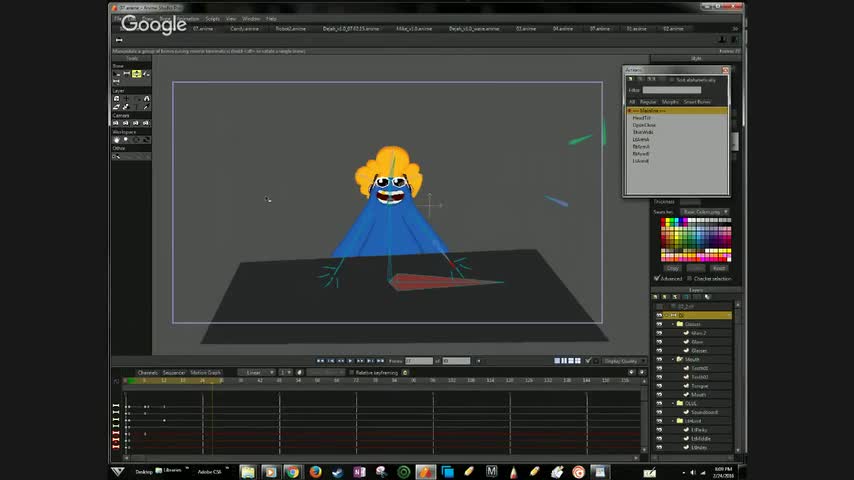
Task: Switch to the Candy.anime document tab
Action: [x=245, y=29]
